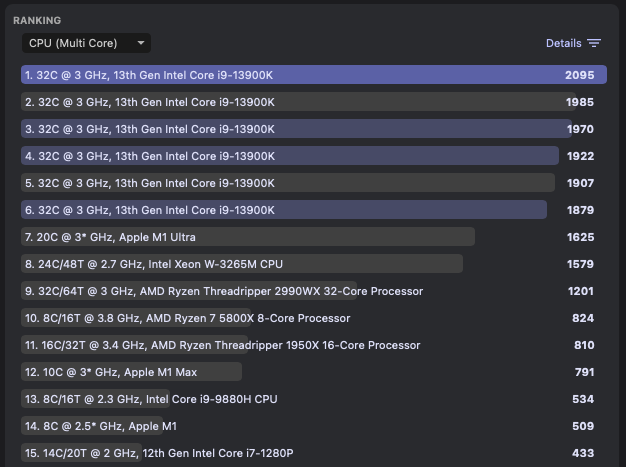Click the RANKING heading
This screenshot has width=626, height=467.
[37, 20]
